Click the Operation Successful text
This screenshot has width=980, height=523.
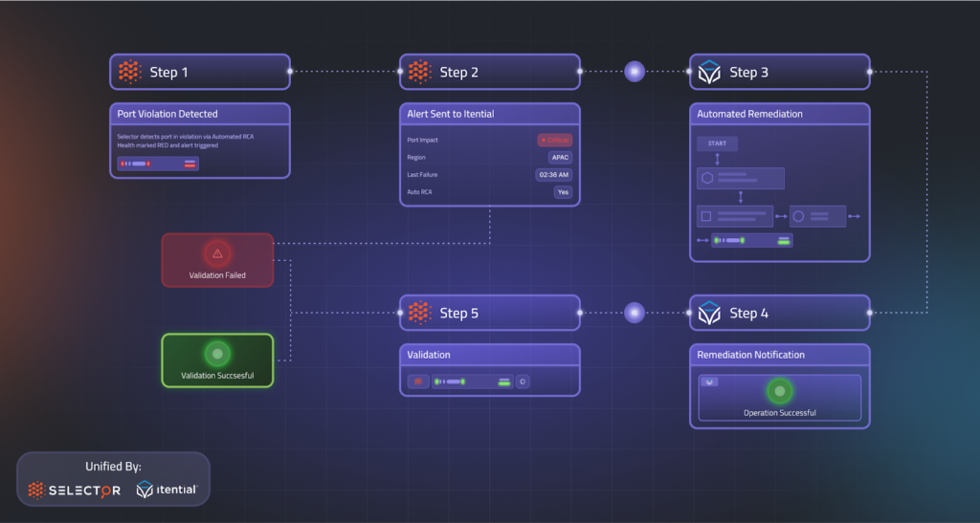(779, 413)
